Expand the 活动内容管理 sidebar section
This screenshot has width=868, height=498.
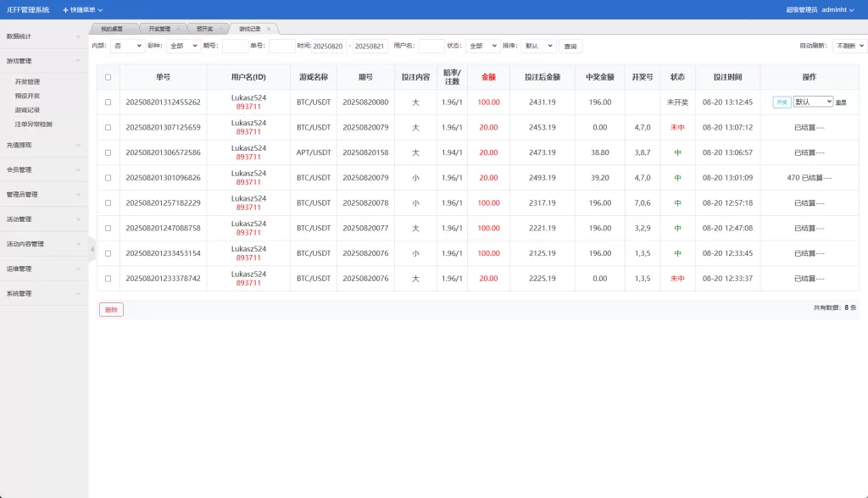(44, 244)
